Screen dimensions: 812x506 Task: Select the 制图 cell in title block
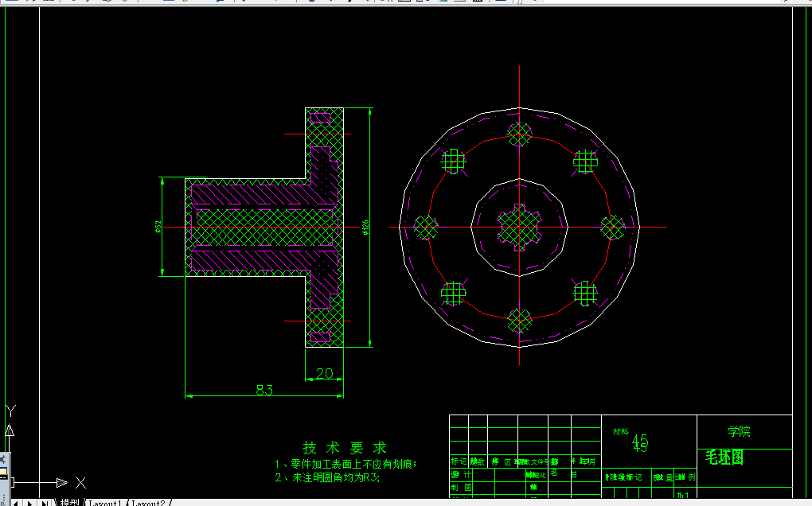tap(461, 488)
